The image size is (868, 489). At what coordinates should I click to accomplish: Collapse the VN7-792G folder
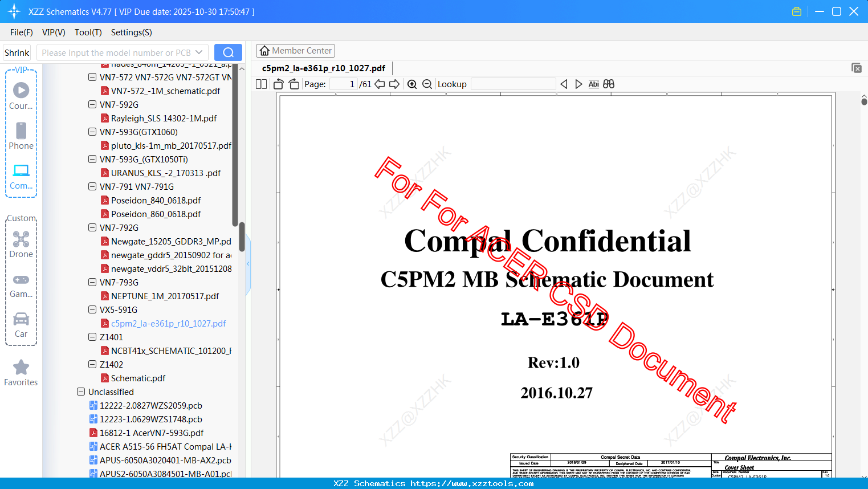[92, 227]
